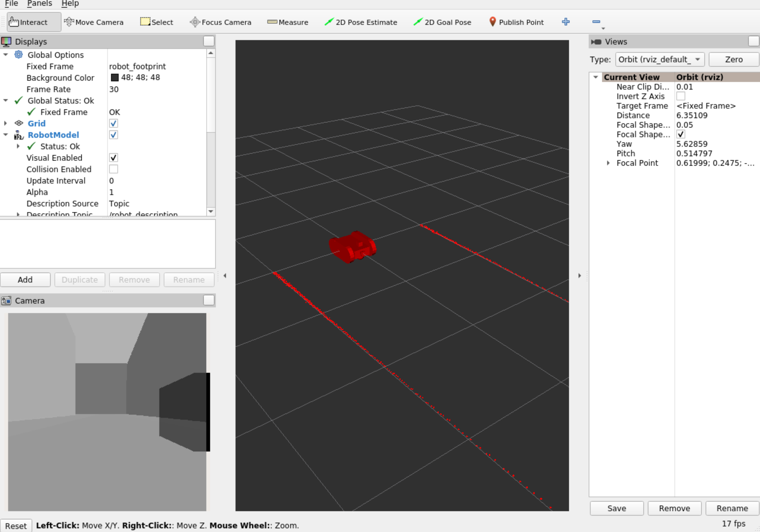This screenshot has width=760, height=532.
Task: Activate the Measure tool
Action: 287,22
